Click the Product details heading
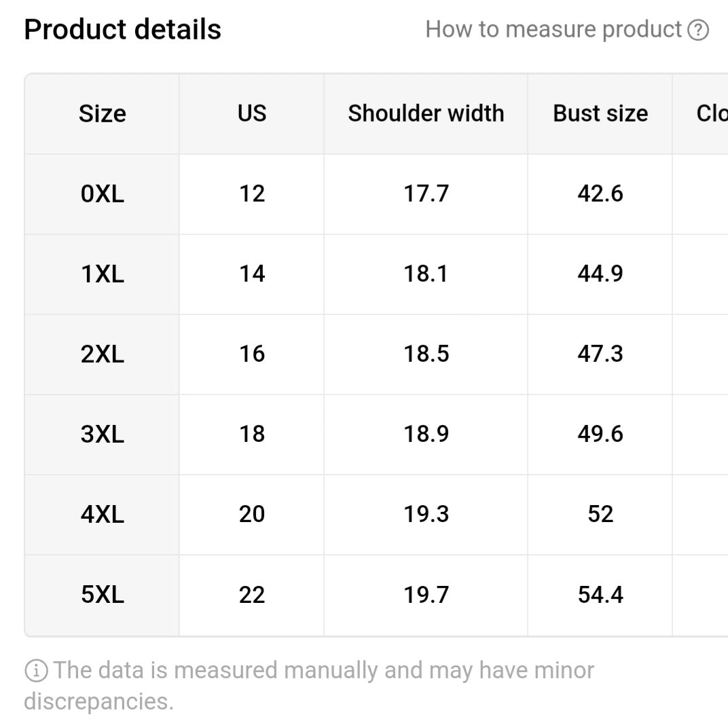 tap(122, 30)
